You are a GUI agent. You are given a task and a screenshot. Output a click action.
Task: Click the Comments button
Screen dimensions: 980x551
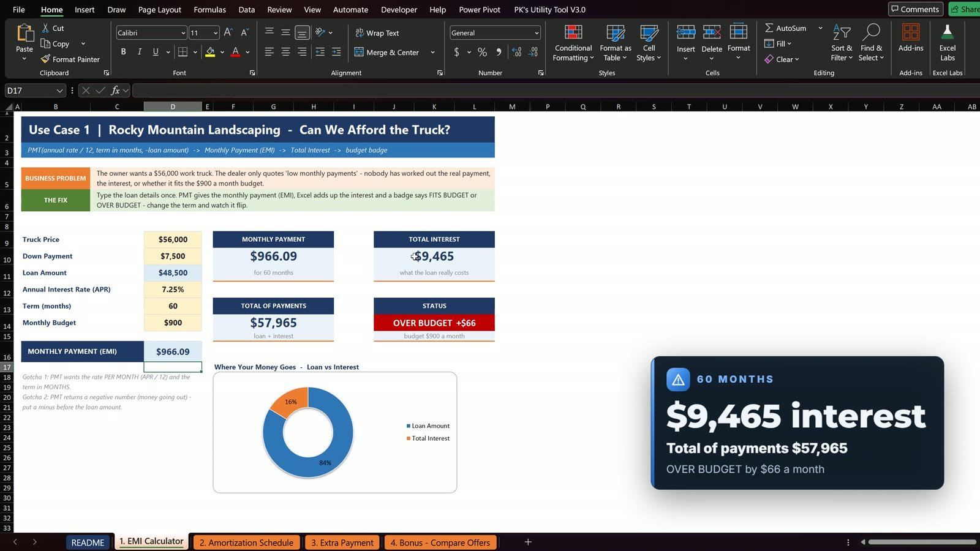tap(915, 9)
